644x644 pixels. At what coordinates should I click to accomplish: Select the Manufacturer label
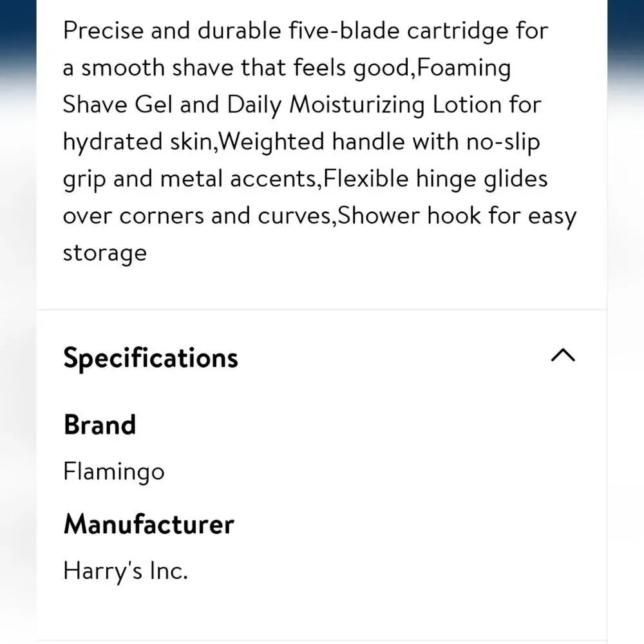click(x=149, y=524)
